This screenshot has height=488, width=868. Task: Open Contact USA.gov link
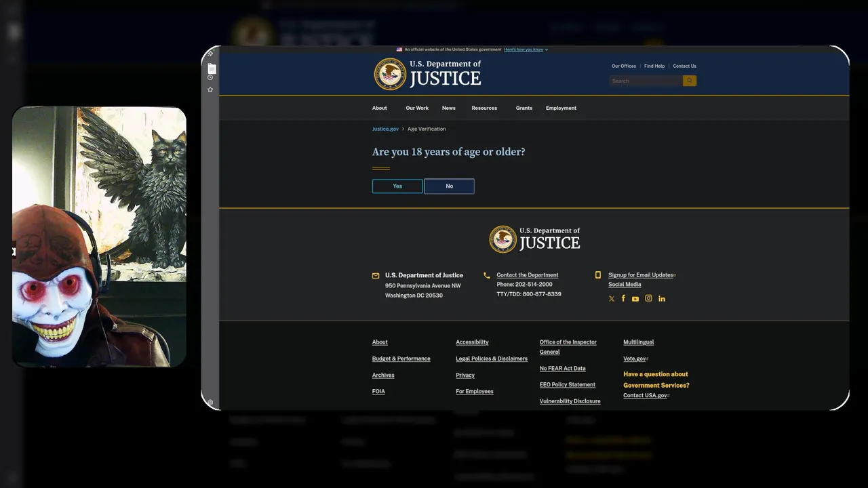coord(646,396)
